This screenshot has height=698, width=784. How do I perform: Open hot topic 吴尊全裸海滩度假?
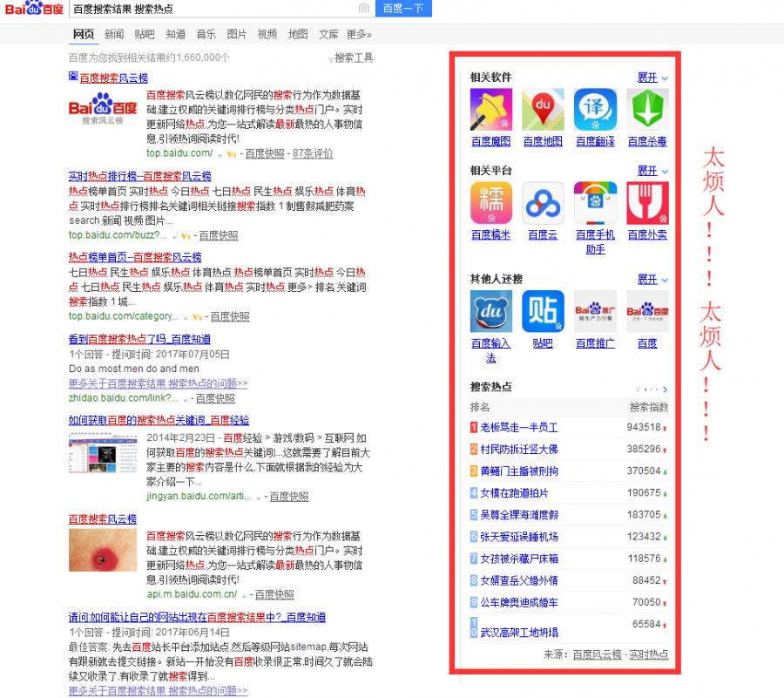[519, 515]
